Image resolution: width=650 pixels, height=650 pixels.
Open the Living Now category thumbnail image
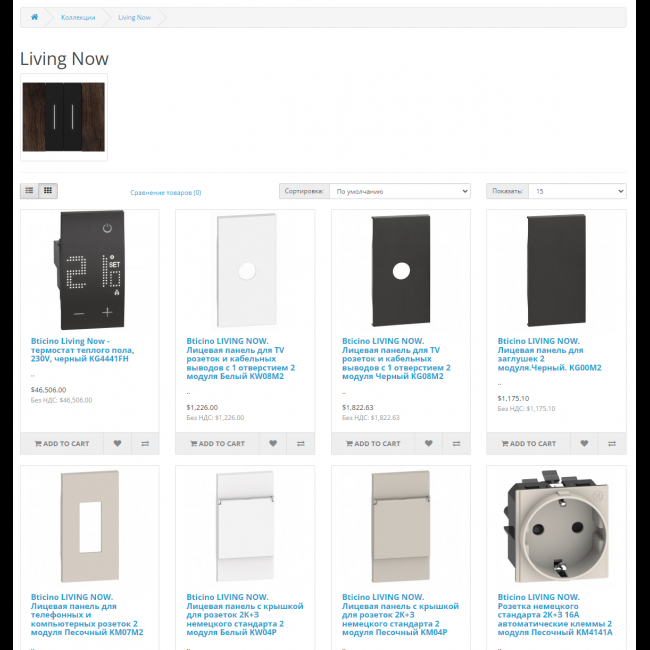pyautogui.click(x=64, y=117)
